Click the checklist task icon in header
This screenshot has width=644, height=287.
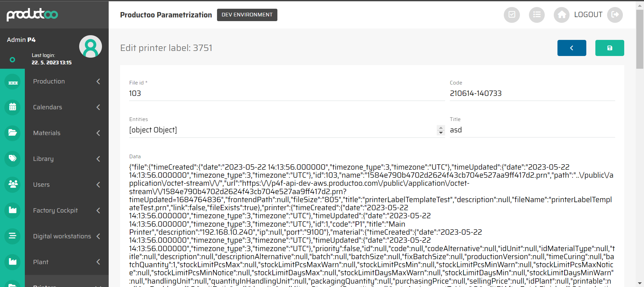pos(512,15)
